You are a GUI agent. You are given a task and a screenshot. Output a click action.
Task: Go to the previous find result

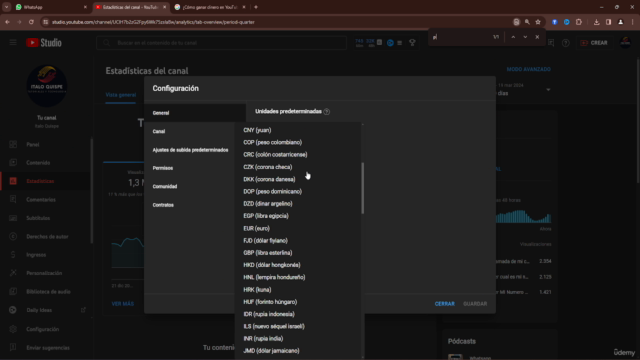coord(513,37)
